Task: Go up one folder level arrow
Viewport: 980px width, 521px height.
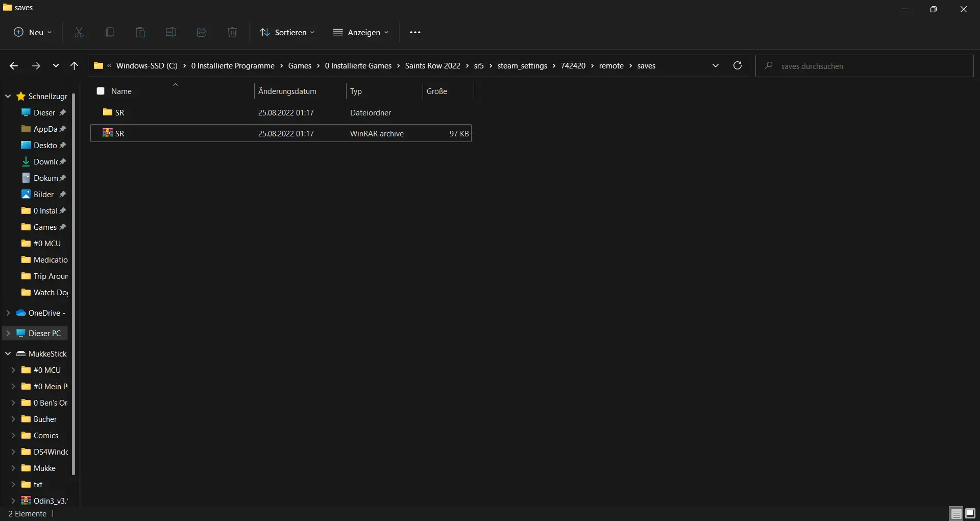Action: tap(74, 66)
